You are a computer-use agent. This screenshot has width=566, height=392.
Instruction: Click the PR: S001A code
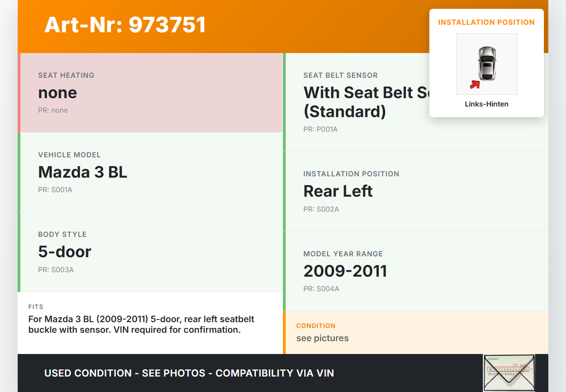point(55,190)
